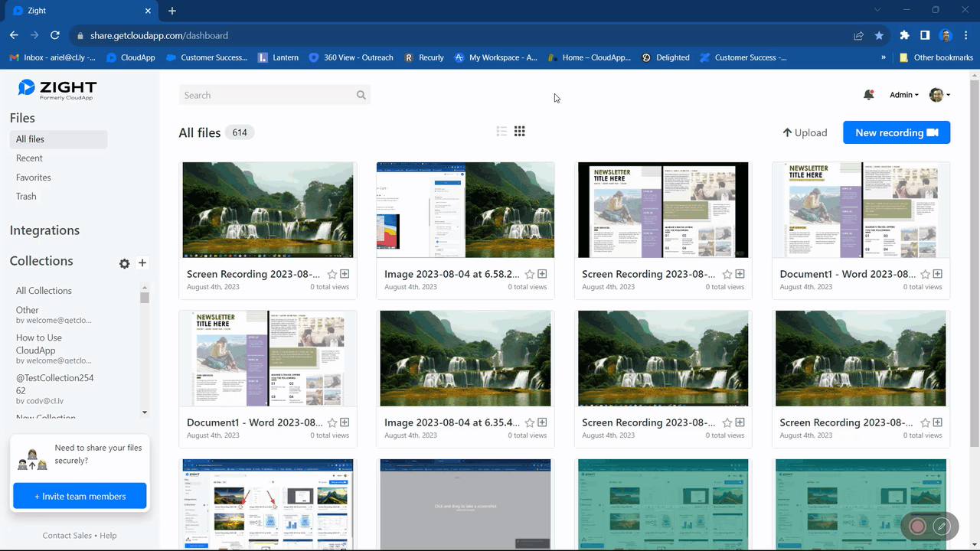Click the browser address bar

[459, 35]
